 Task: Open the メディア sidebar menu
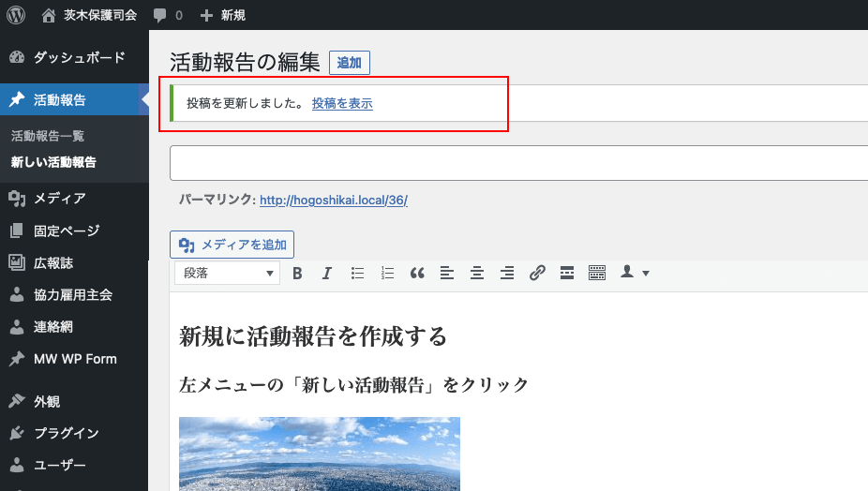point(59,198)
